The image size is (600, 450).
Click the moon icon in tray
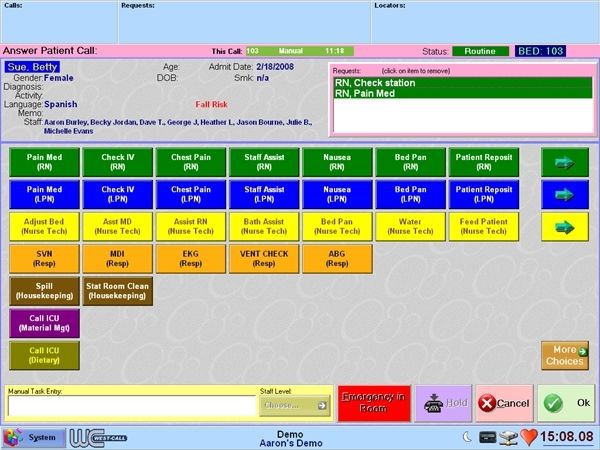467,437
